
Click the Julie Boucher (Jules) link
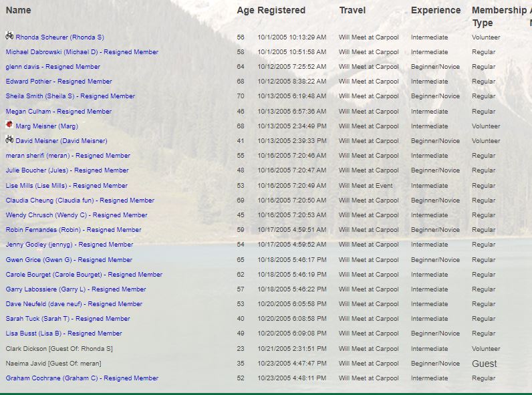click(x=67, y=170)
